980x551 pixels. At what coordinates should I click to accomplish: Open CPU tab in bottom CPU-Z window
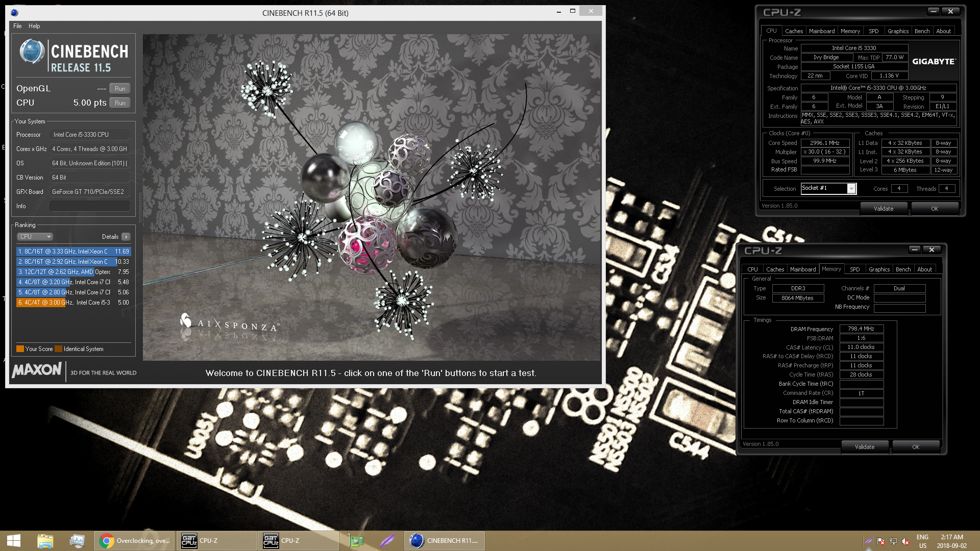(x=752, y=269)
